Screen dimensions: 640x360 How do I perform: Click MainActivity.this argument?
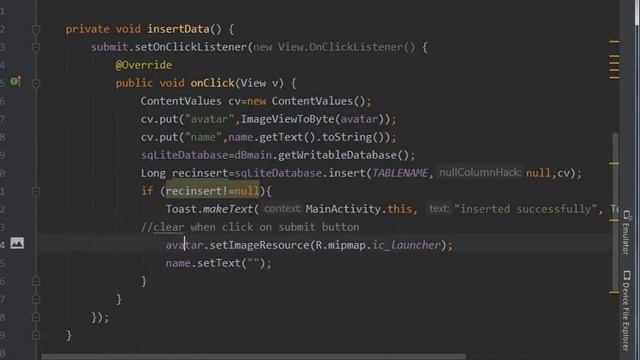[359, 209]
